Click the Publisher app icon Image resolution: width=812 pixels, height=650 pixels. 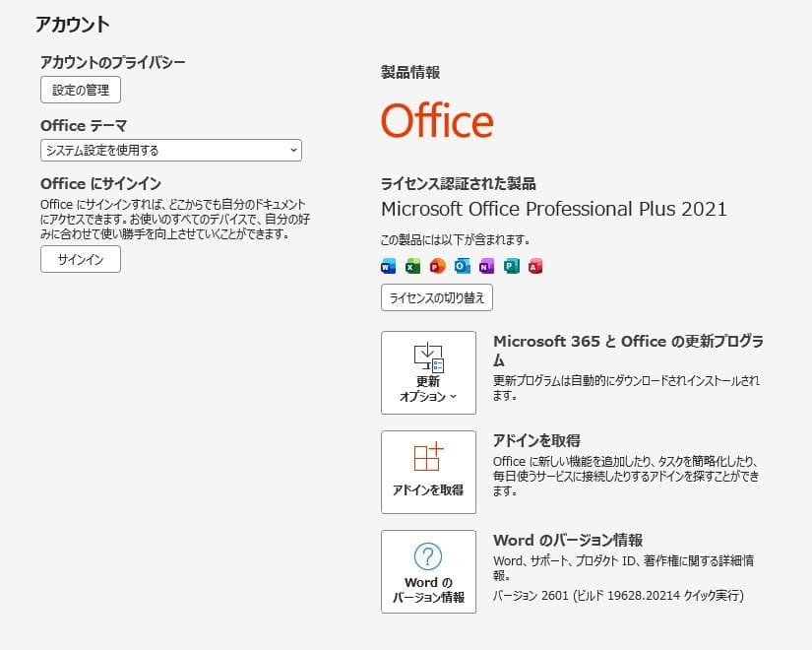coord(511,266)
